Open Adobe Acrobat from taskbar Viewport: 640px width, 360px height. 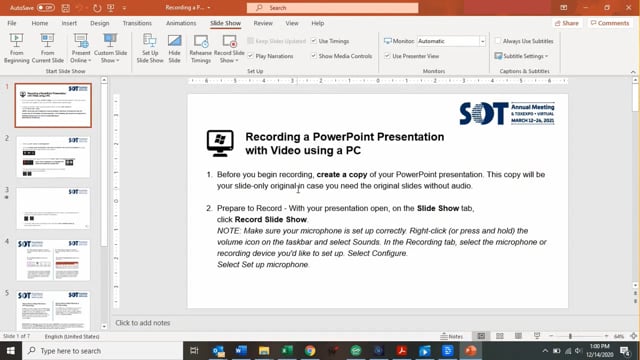click(x=401, y=351)
